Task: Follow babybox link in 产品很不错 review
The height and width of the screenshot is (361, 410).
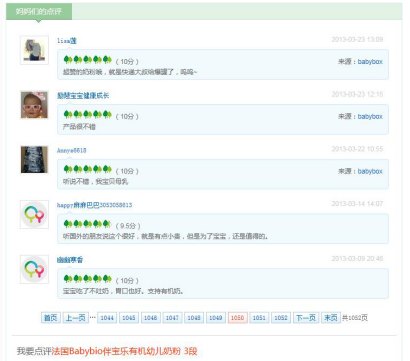Action: coord(370,116)
